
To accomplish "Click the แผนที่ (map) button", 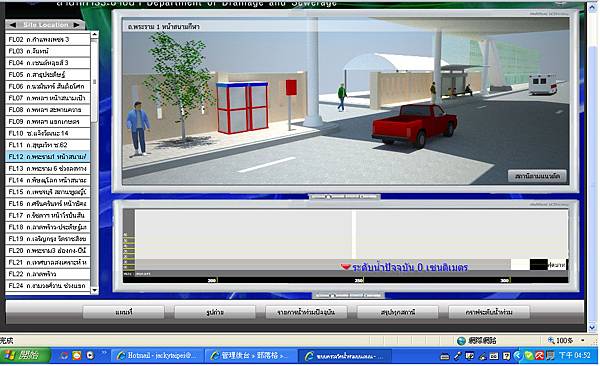I will tap(124, 312).
